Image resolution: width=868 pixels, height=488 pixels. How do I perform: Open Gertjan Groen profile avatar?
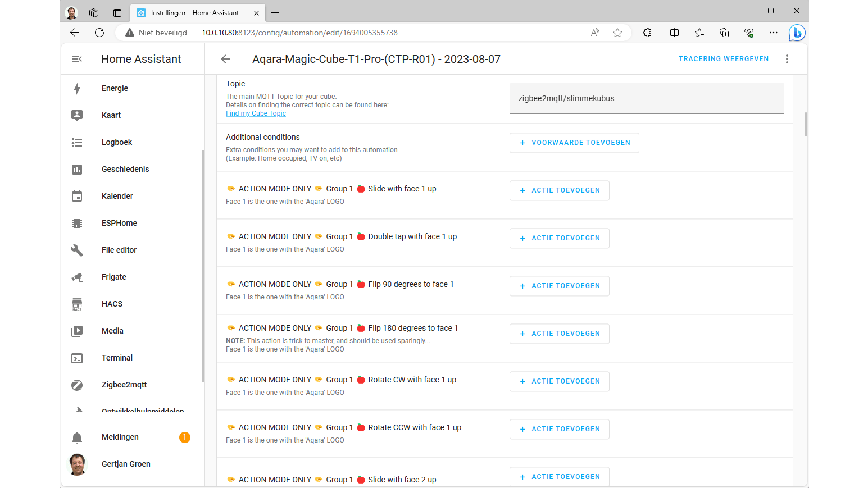78,464
